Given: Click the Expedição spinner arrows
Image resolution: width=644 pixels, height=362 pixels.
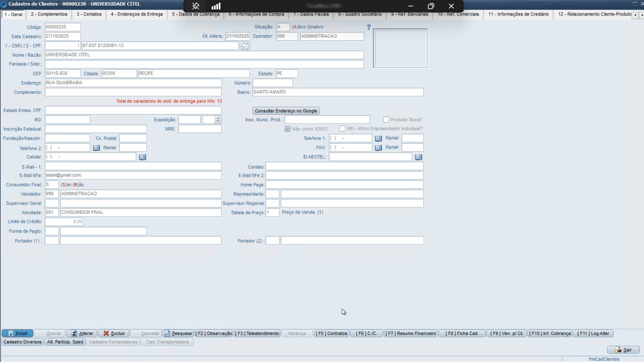Looking at the screenshot, I should 218,120.
